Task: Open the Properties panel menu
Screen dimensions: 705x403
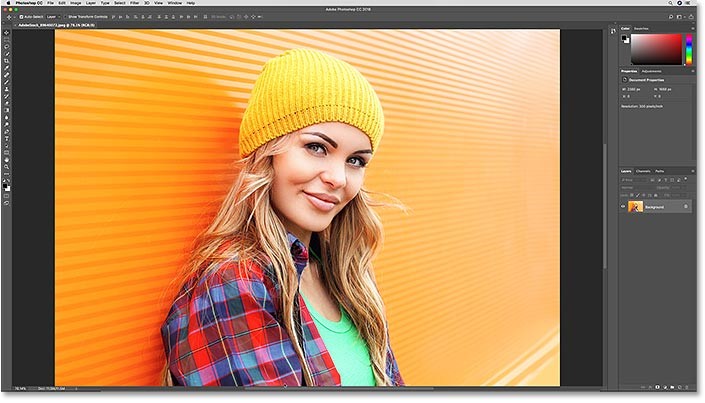Action: (x=693, y=71)
